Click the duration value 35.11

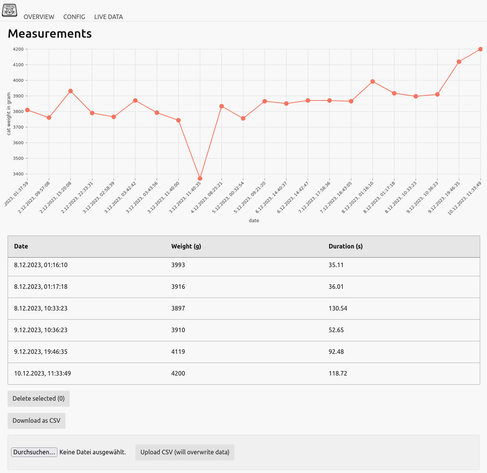pyautogui.click(x=336, y=265)
